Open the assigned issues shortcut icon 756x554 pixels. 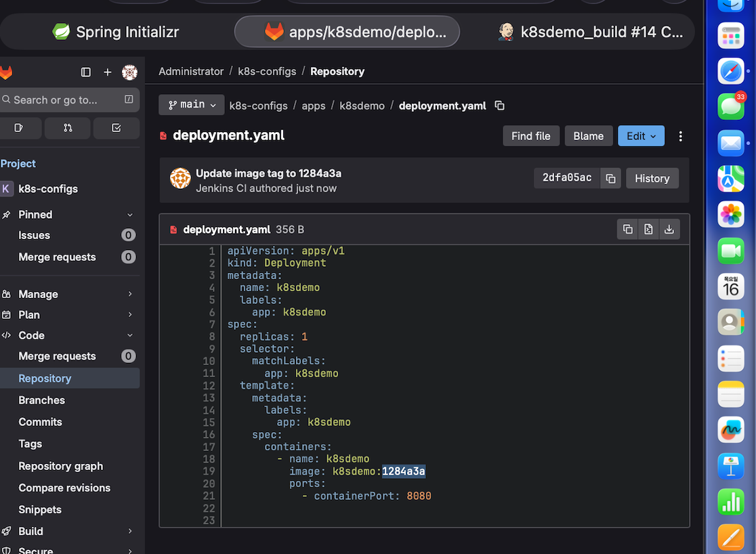pos(18,127)
